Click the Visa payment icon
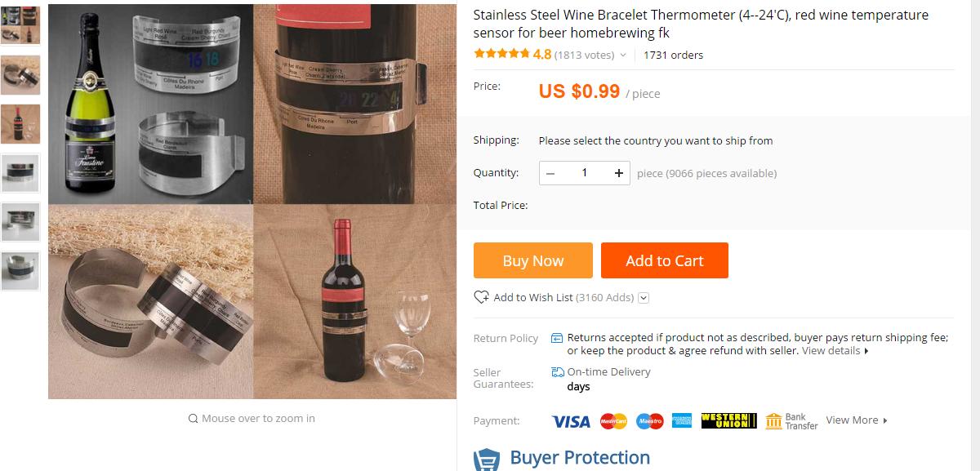The height and width of the screenshot is (471, 980). point(570,421)
